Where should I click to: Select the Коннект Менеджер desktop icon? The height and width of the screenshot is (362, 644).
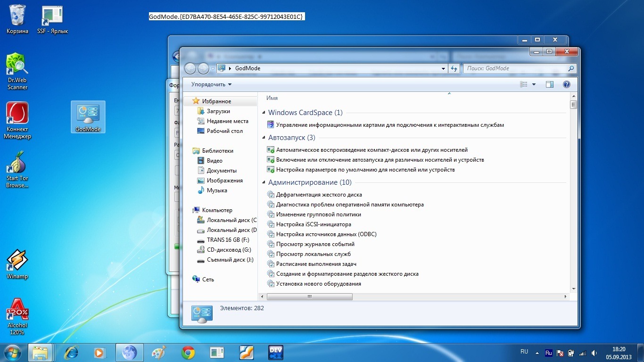[17, 120]
